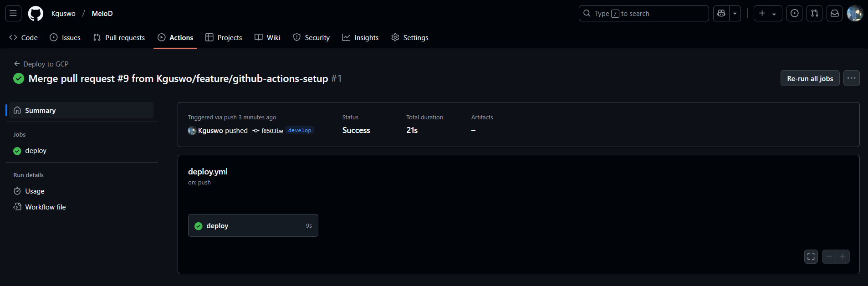The height and width of the screenshot is (286, 868).
Task: Expand the Copilot dropdown arrow
Action: pyautogui.click(x=735, y=14)
